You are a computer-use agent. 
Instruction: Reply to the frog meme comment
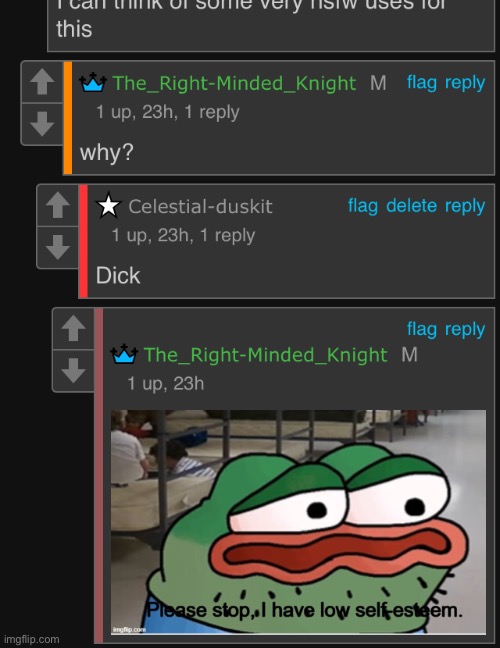point(465,329)
